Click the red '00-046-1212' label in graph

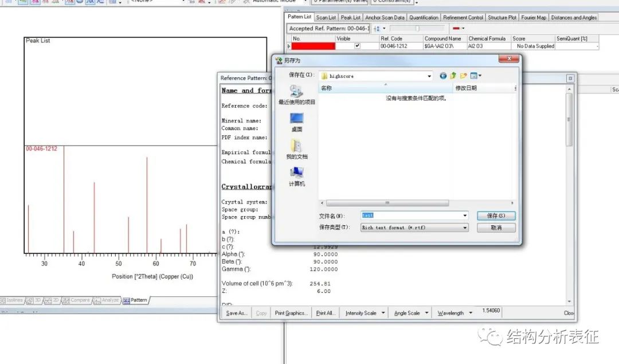tap(41, 149)
